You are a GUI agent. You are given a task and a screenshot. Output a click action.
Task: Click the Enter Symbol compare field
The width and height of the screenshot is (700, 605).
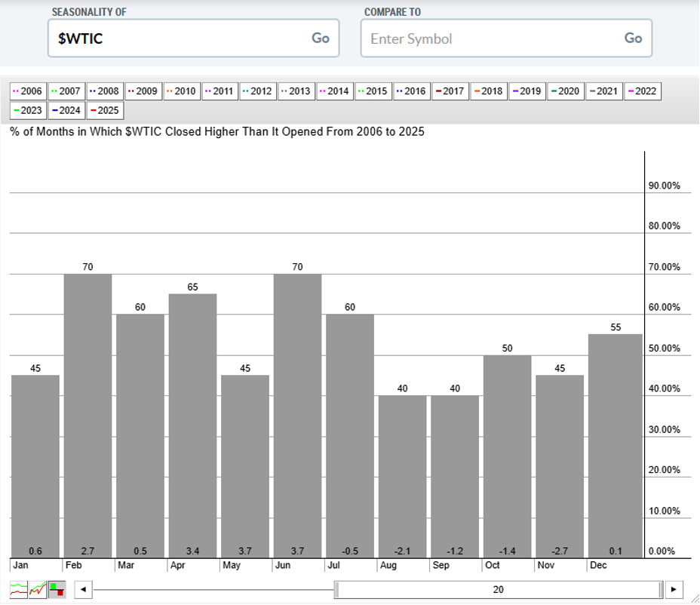click(x=490, y=38)
